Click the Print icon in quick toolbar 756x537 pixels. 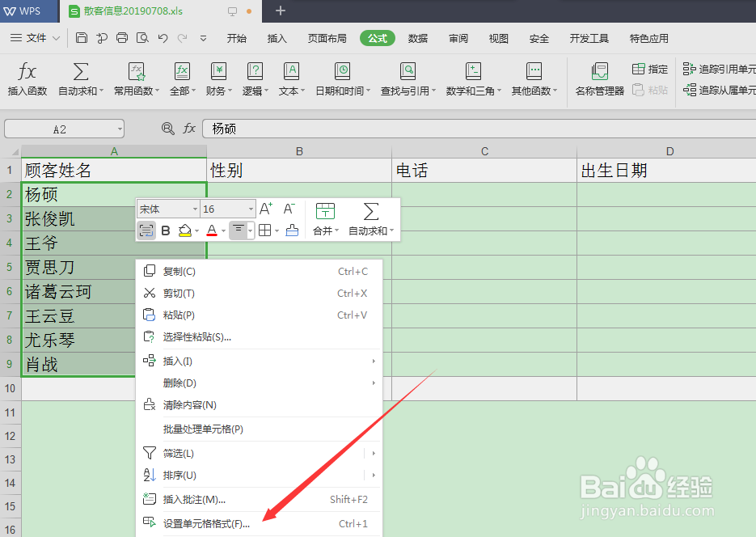pos(122,38)
